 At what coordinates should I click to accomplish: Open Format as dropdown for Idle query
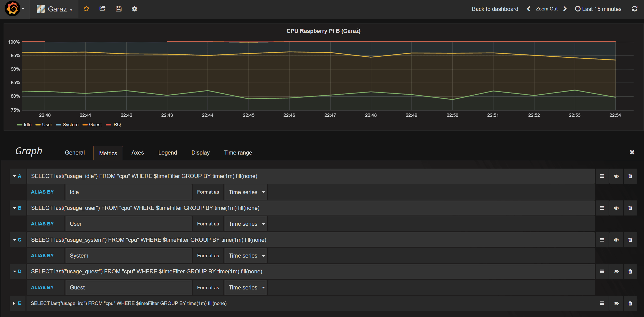point(246,192)
